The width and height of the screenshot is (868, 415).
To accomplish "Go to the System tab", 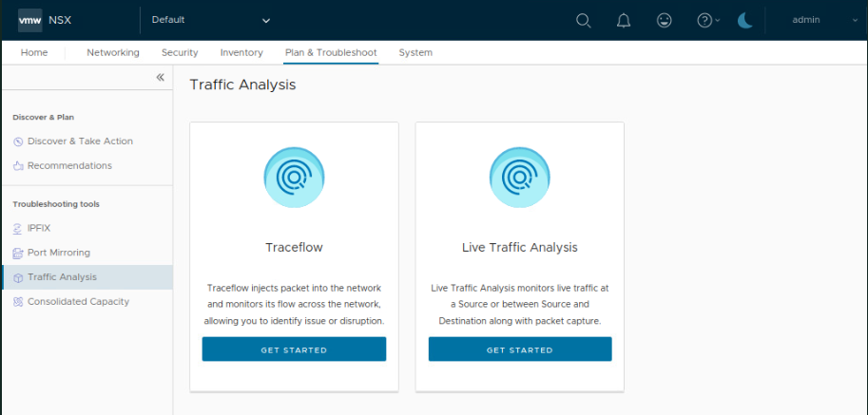I will [x=415, y=53].
